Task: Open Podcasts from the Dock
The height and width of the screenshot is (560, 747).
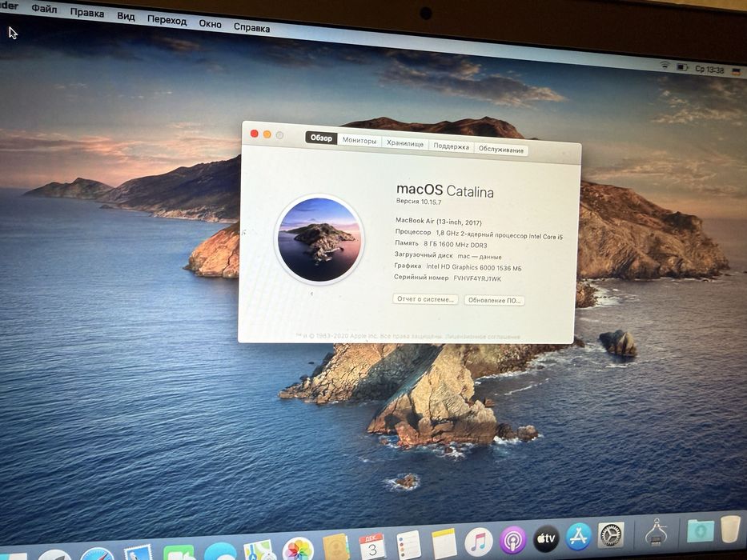Action: coord(513,539)
